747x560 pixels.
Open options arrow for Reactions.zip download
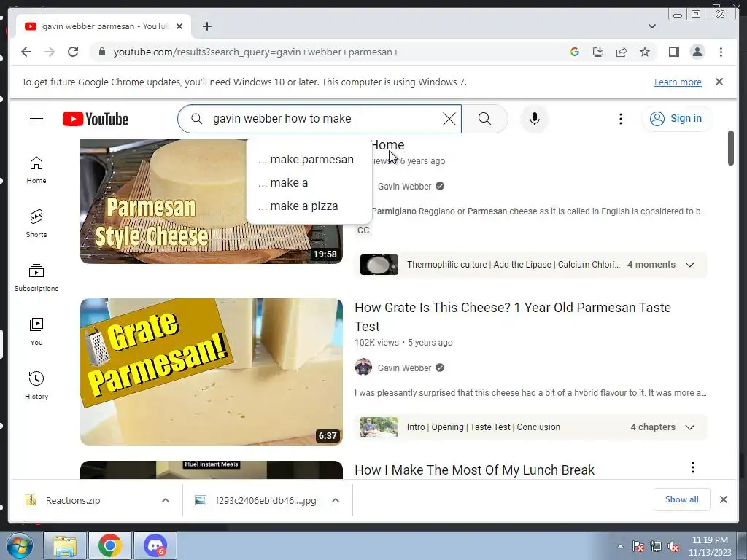166,500
